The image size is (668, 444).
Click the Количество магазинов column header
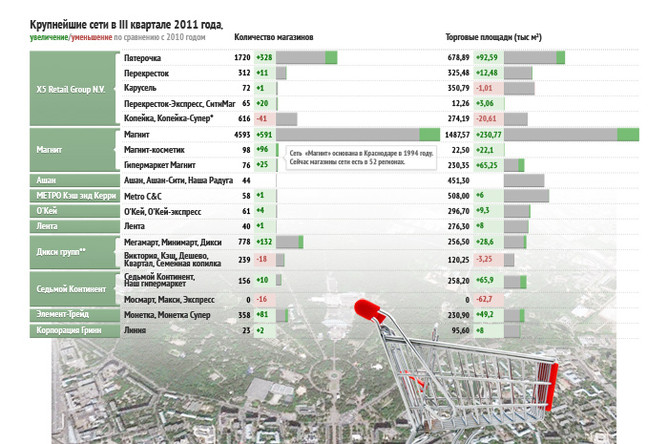tap(274, 36)
